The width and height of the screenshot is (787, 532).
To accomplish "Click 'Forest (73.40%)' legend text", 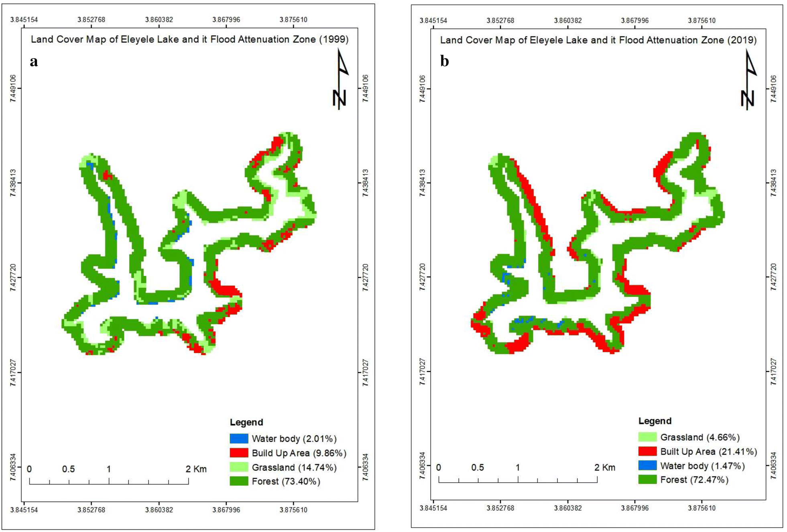I will pyautogui.click(x=286, y=481).
